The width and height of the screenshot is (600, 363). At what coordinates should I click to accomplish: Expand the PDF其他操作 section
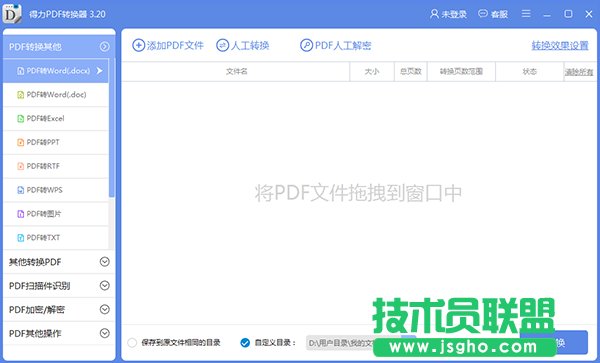coord(104,333)
